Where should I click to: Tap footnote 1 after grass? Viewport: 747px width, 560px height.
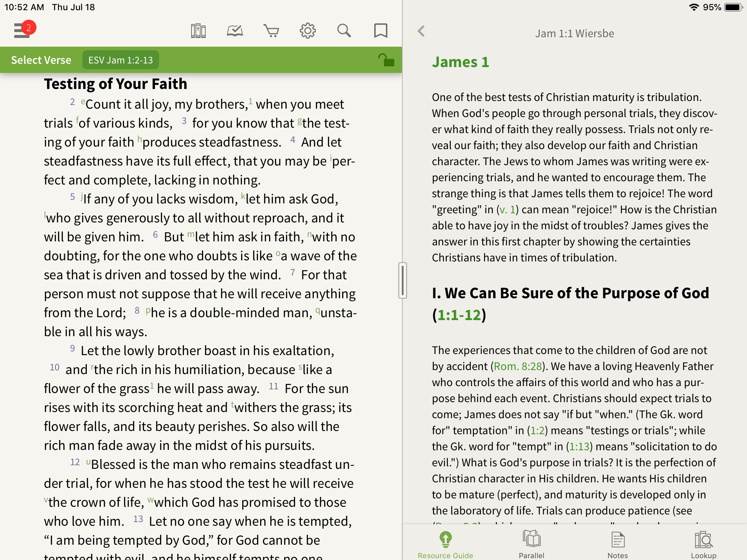click(x=152, y=386)
